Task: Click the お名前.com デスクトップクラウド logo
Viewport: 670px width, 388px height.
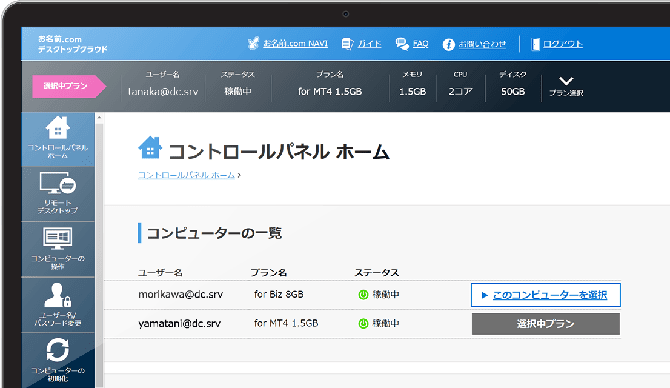Action: pyautogui.click(x=72, y=44)
